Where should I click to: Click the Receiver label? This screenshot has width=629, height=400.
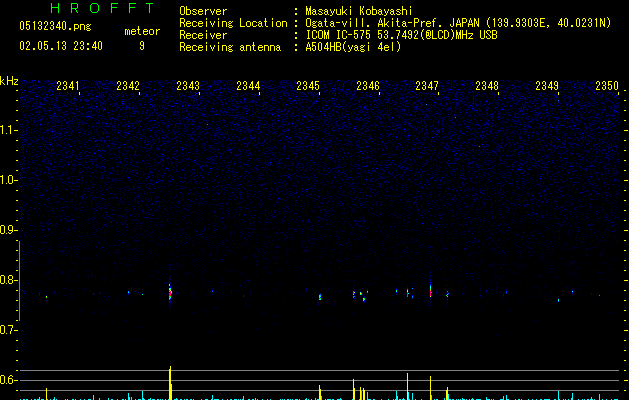pyautogui.click(x=203, y=35)
